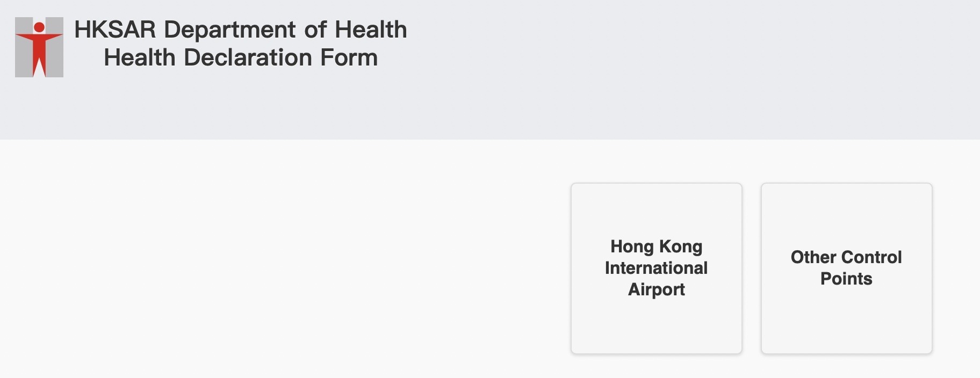Choose Hong Kong International Airport entry point
This screenshot has height=378, width=980.
pyautogui.click(x=655, y=267)
